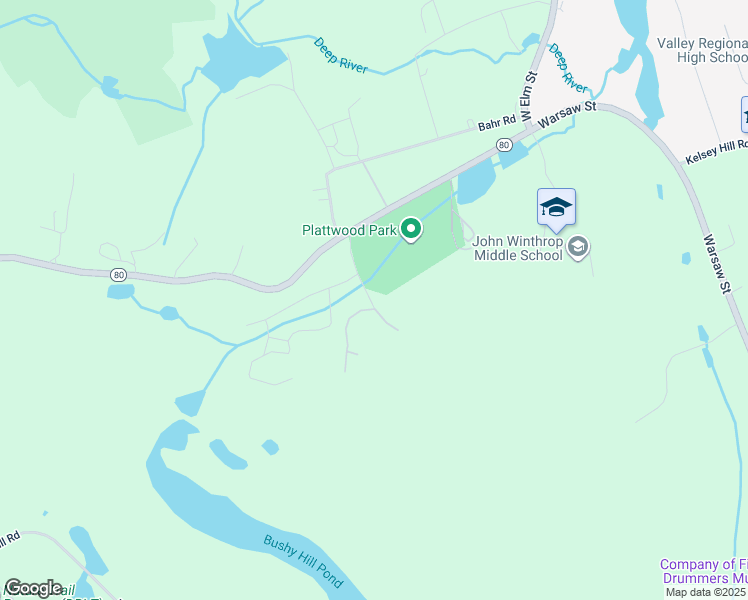
Task: Open the Plattwood Park label
Action: pyautogui.click(x=349, y=230)
